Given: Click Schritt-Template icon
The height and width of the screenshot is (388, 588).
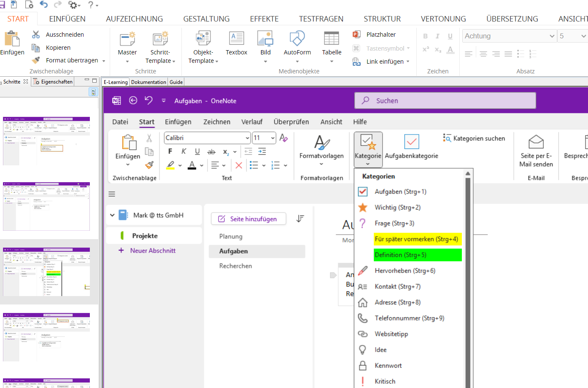Looking at the screenshot, I should coord(160,39).
